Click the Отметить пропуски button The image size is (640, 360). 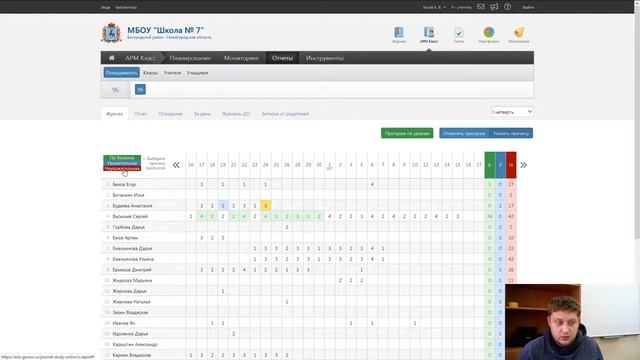(x=464, y=133)
